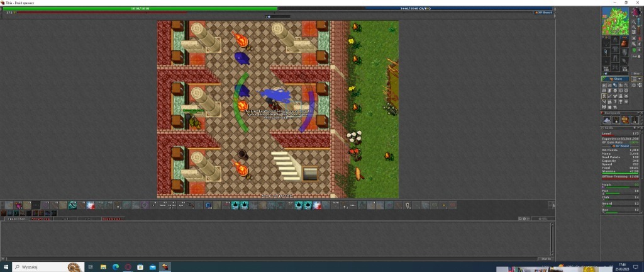Switch to the Server Log tab
The image size is (644, 272).
pos(40,218)
